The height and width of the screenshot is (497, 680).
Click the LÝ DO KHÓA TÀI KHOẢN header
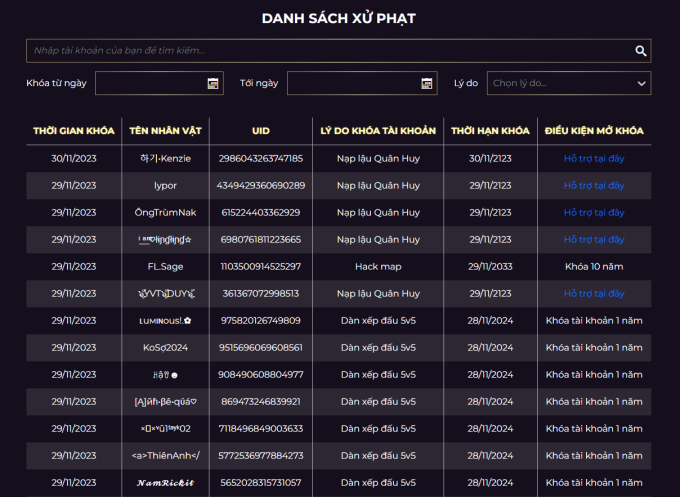point(377,131)
